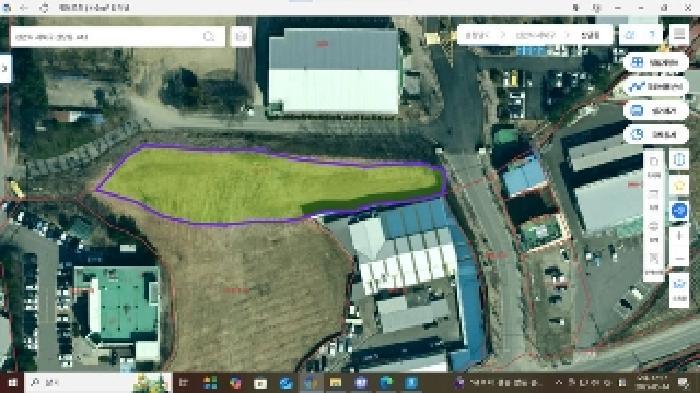Screen dimensions: 700x393
Task: Click the map-type icon above the star
Action: coord(679,160)
